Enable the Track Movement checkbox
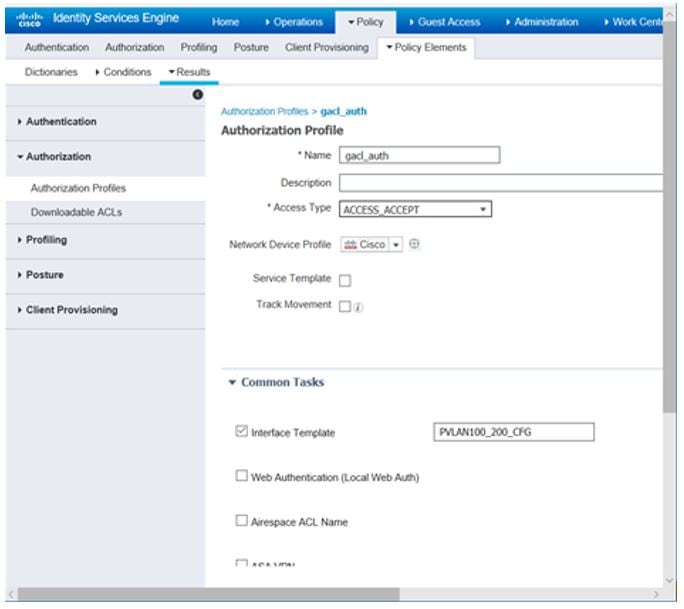This screenshot has height=609, width=684. pos(345,306)
